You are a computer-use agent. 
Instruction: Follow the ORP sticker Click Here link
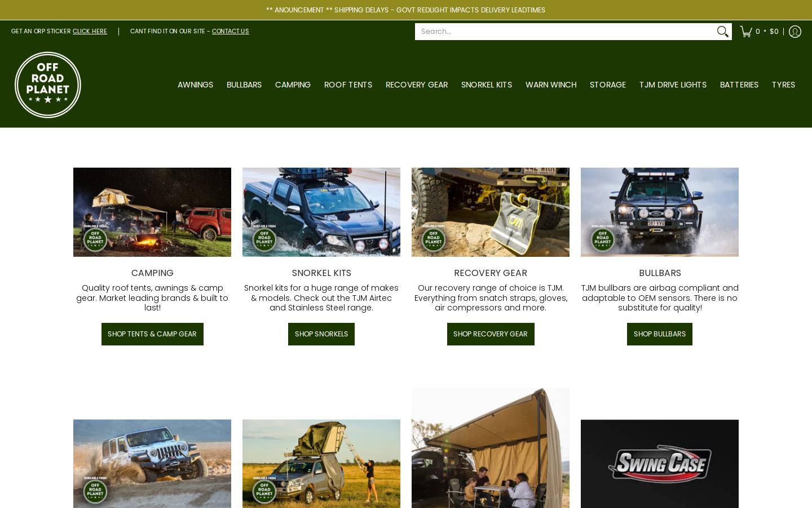click(x=90, y=32)
